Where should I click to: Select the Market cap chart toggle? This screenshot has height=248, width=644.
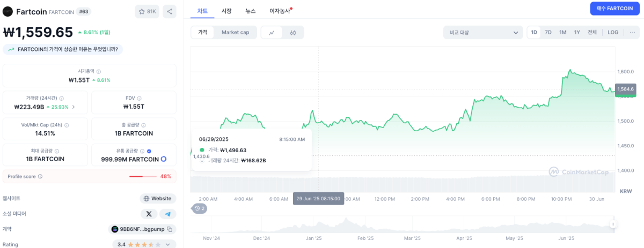(x=235, y=32)
